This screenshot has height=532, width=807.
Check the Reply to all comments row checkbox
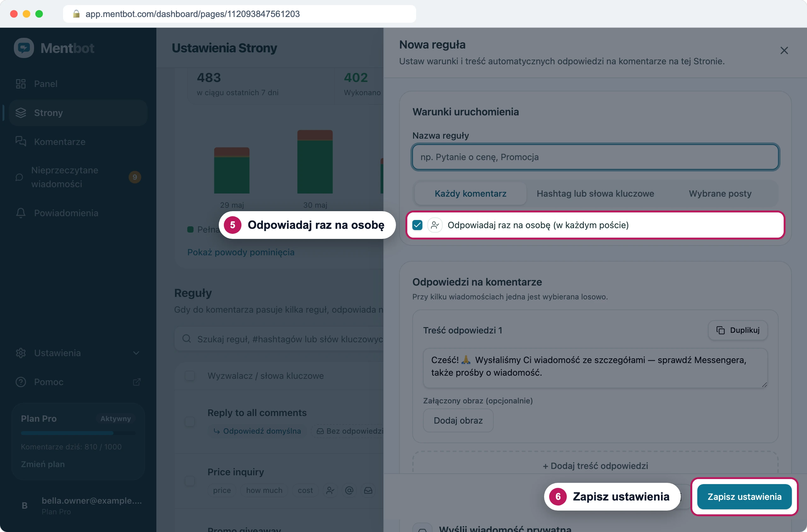pos(190,422)
